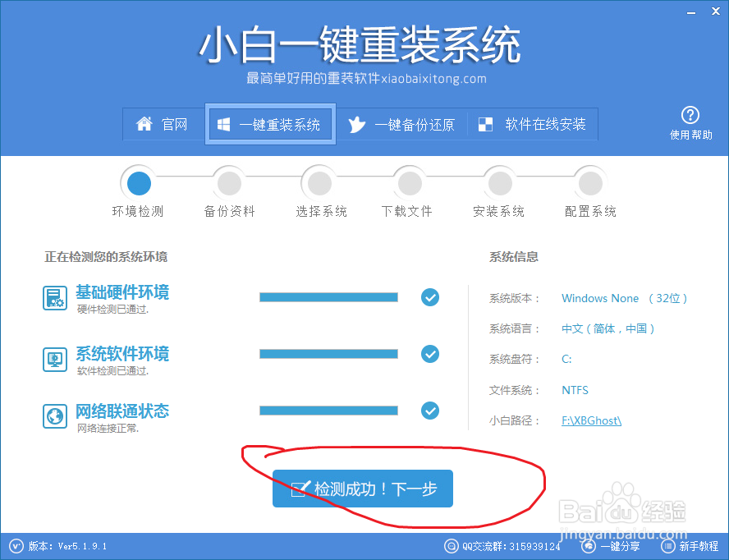This screenshot has height=560, width=729.
Task: Minimize the window
Action: (x=691, y=12)
